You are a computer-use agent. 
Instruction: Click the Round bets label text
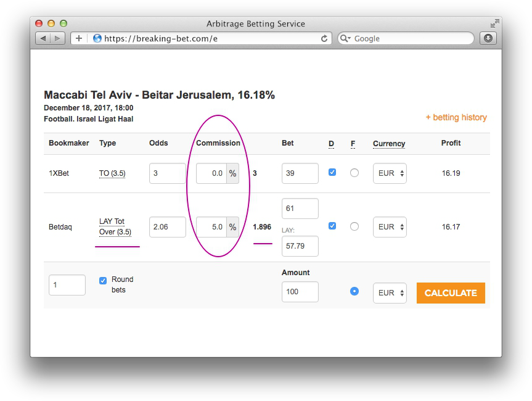pyautogui.click(x=122, y=284)
